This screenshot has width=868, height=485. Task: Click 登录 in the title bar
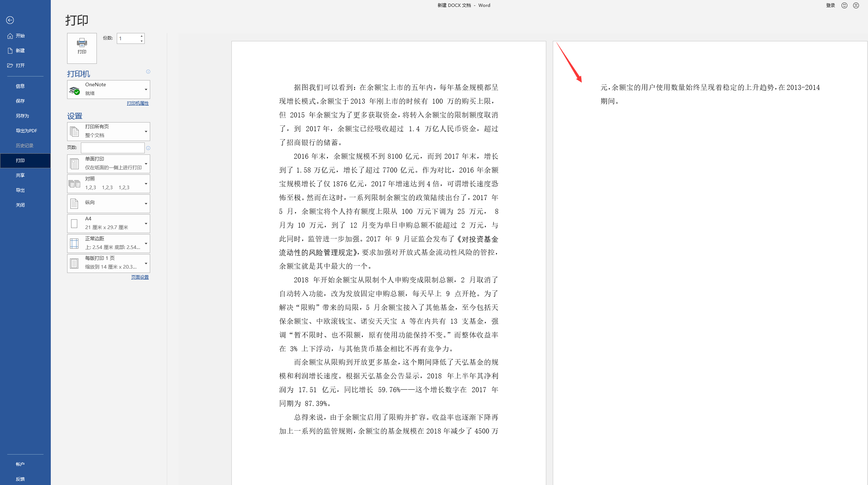[831, 5]
